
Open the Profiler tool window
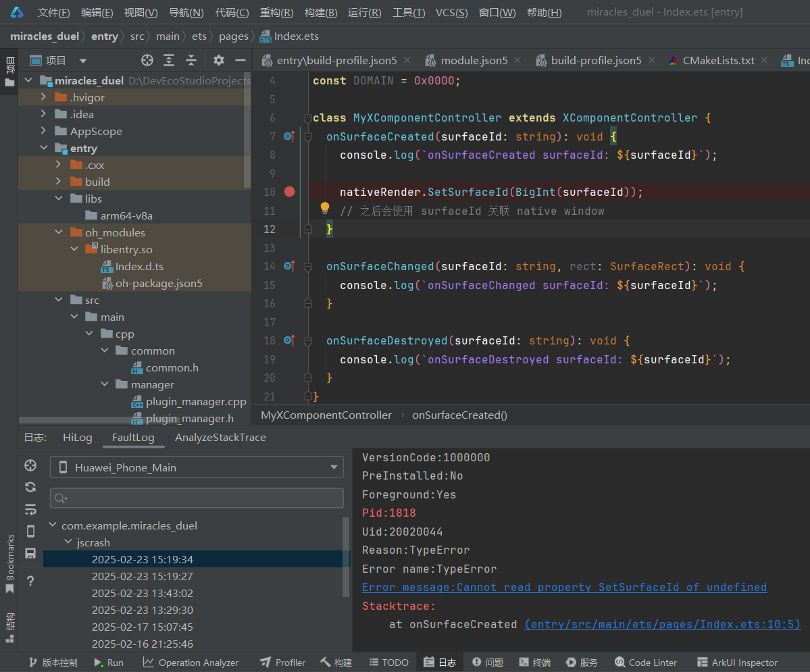coord(282,663)
